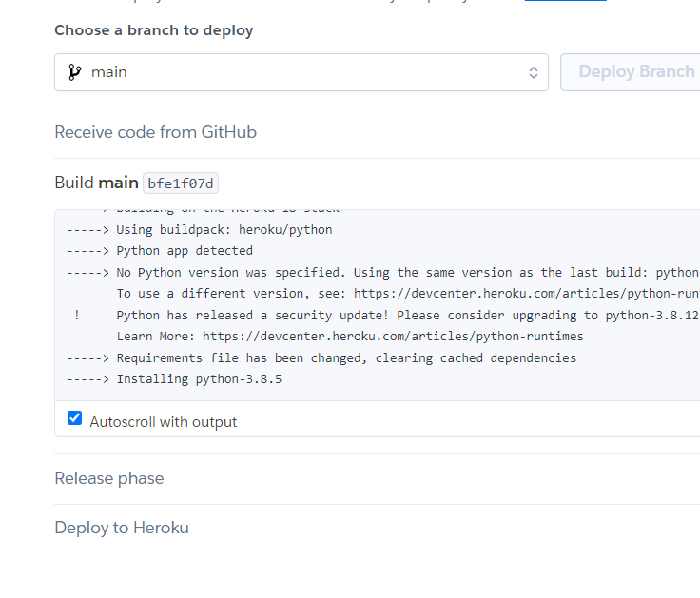This screenshot has height=598, width=700.
Task: Open the main branch selector dropdown
Action: point(301,72)
